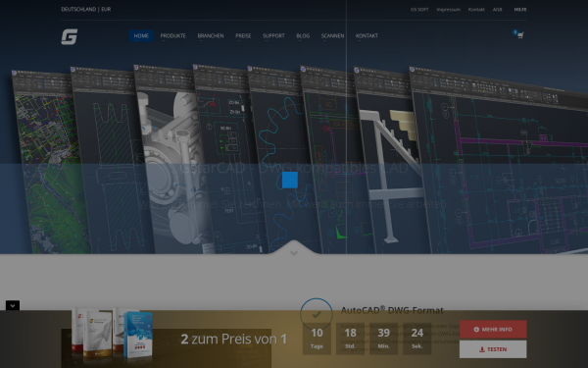Open the KONTAKT menu item
Image resolution: width=588 pixels, height=368 pixels.
pyautogui.click(x=367, y=35)
